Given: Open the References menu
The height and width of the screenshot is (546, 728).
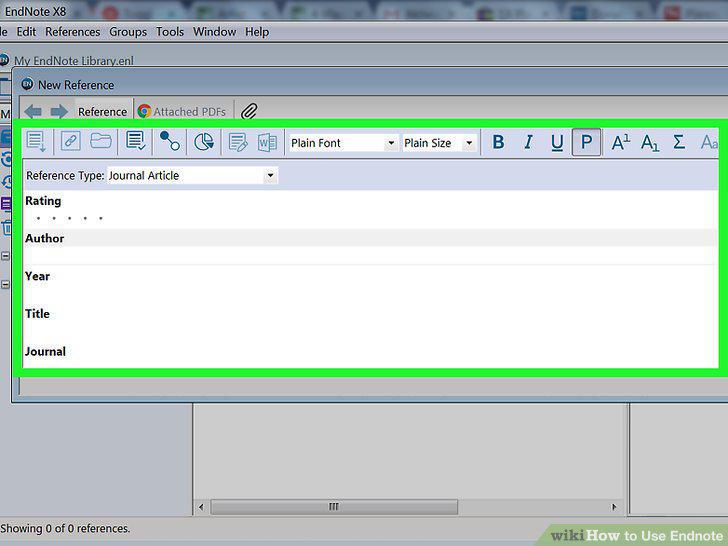Looking at the screenshot, I should tap(72, 32).
